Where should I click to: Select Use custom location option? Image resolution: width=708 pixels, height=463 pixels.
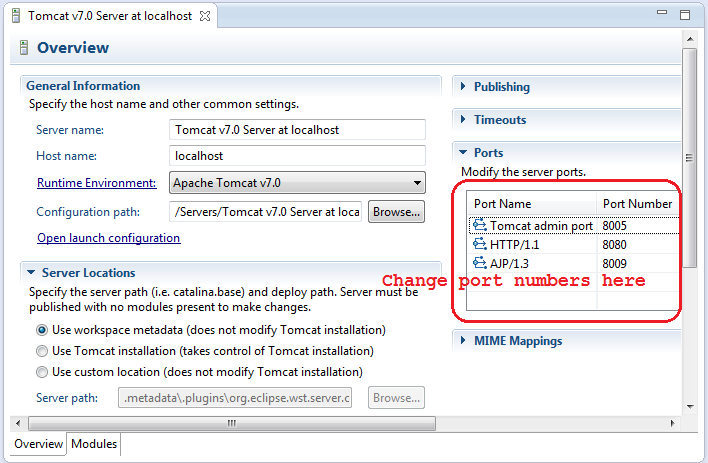(42, 372)
